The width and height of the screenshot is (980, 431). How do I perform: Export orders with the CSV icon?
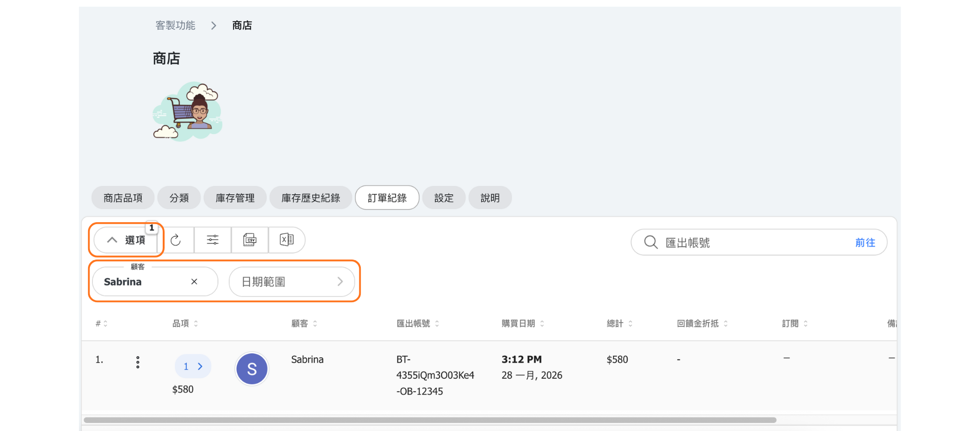point(249,240)
